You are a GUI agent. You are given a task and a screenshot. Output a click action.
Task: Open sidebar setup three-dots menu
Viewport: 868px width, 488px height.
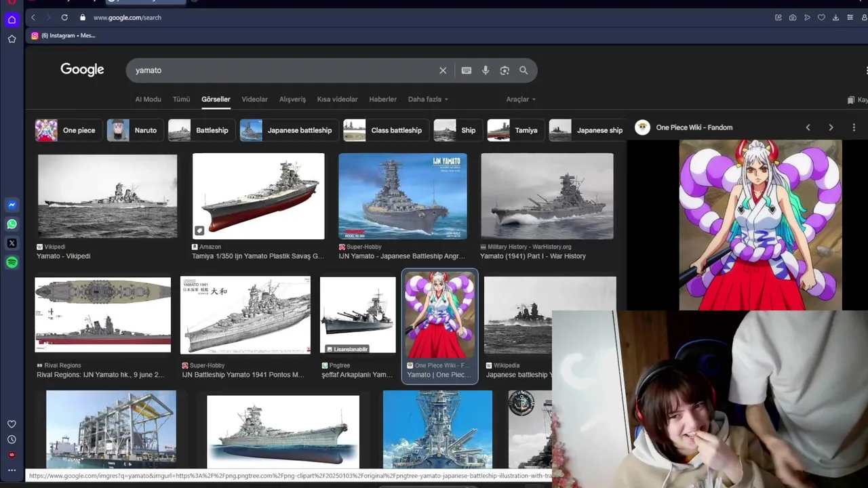point(12,470)
